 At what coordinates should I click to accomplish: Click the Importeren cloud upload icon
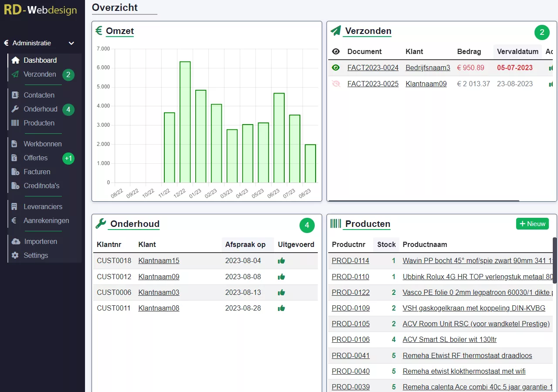click(x=15, y=241)
